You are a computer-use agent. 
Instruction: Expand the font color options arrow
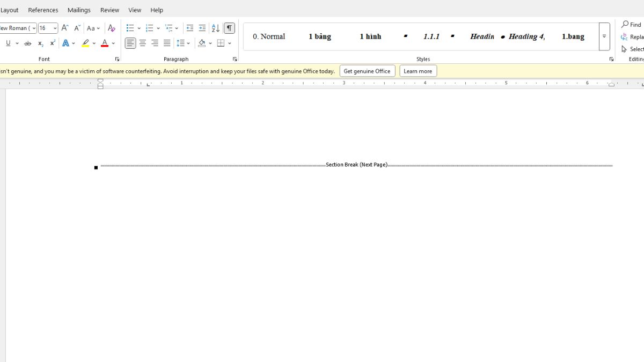pos(113,43)
